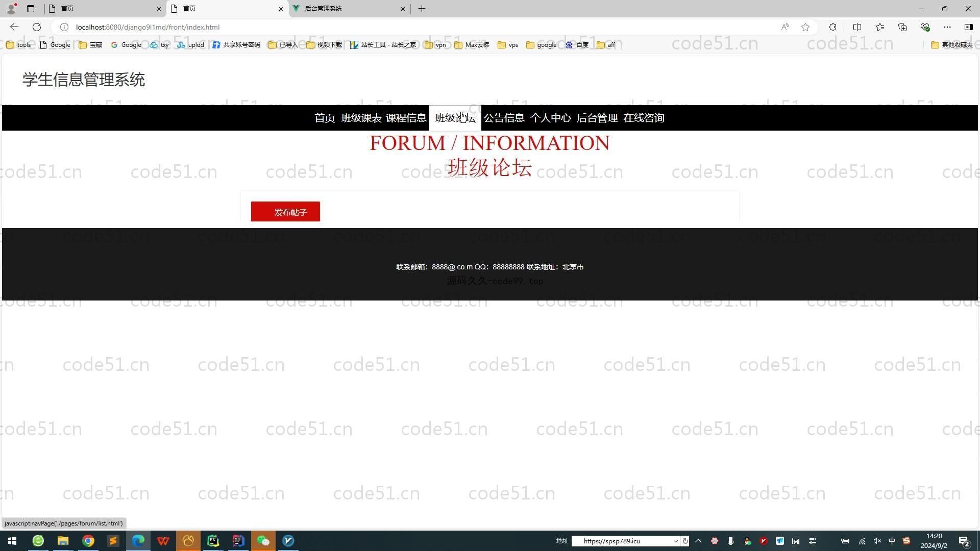
Task: Switch input method via 中 indicator
Action: [x=892, y=541]
